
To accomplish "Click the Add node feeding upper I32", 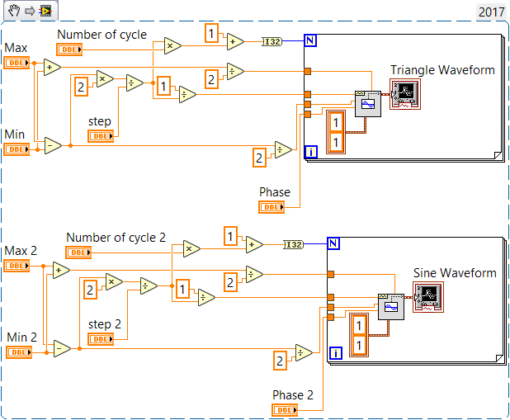I will tap(235, 41).
